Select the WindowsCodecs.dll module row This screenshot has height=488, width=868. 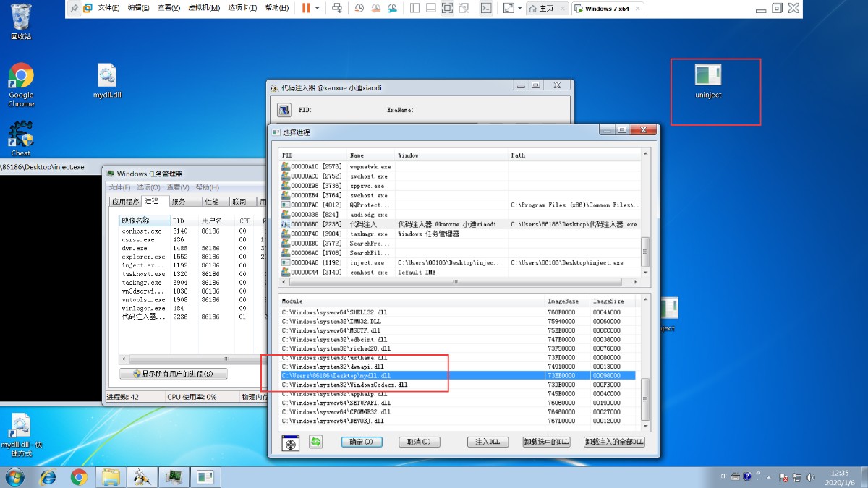[x=458, y=385]
